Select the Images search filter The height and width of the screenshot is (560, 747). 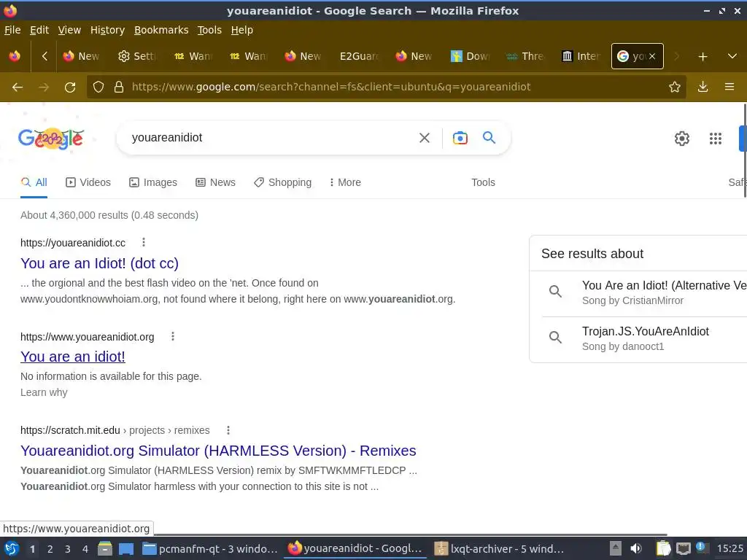tap(153, 182)
